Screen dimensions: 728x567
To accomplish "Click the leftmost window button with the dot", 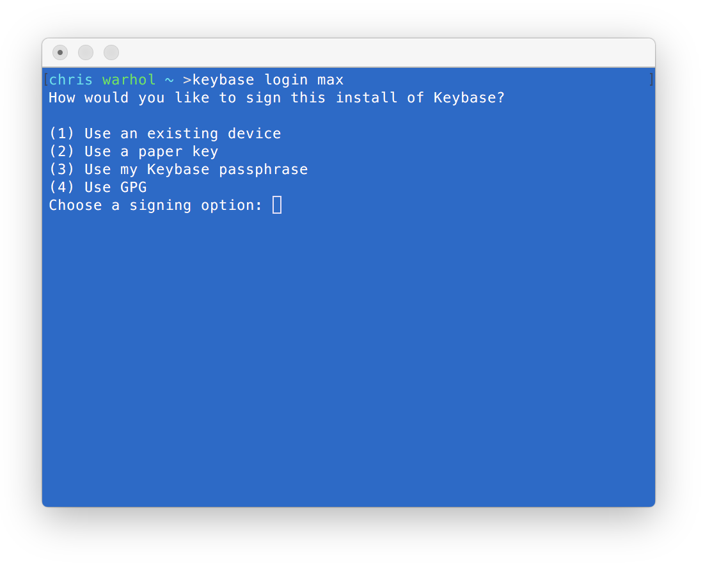I will click(60, 52).
